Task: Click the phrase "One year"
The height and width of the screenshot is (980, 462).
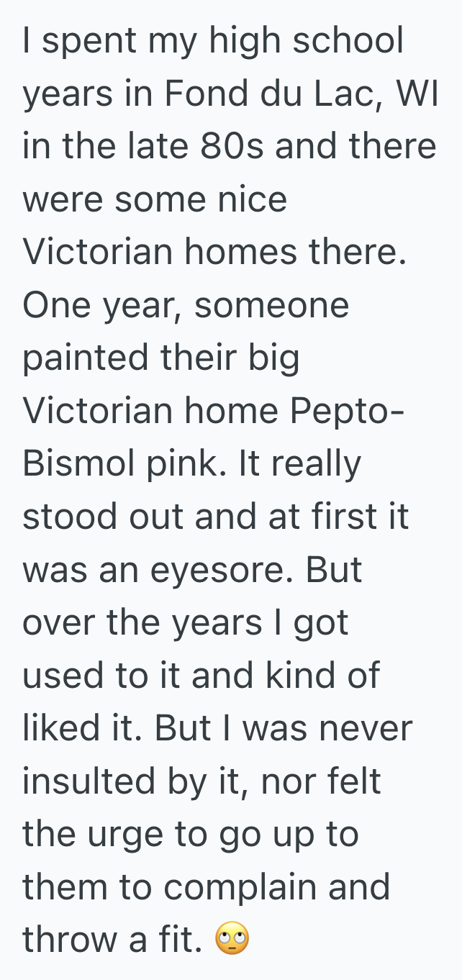Action: [x=99, y=305]
